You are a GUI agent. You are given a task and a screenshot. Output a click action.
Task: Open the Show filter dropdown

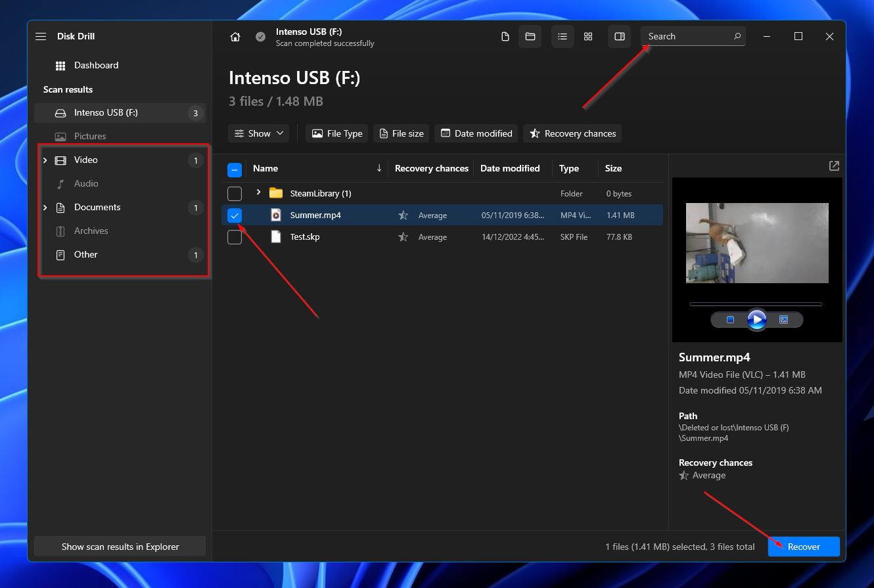tap(259, 133)
